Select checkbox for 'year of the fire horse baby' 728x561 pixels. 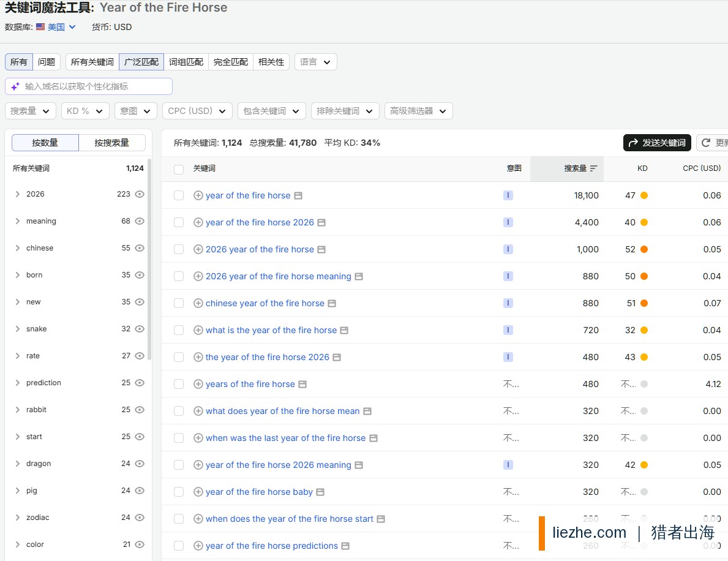tap(179, 492)
